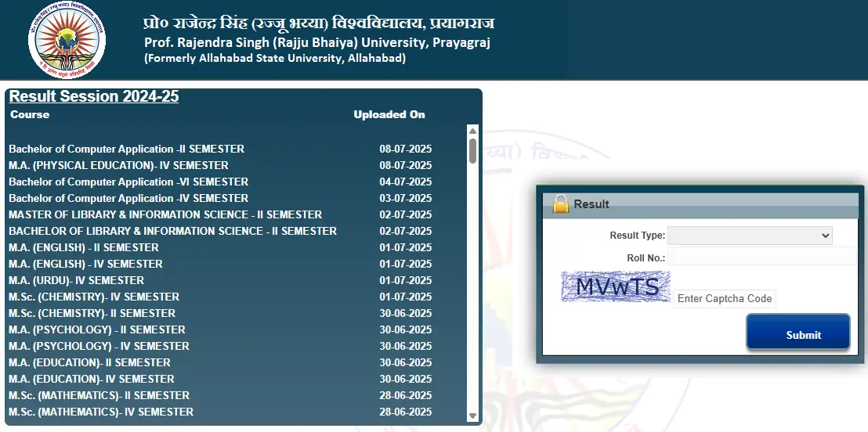Click the Result Type label
Viewport: 868px width, 432px height.
click(x=637, y=236)
